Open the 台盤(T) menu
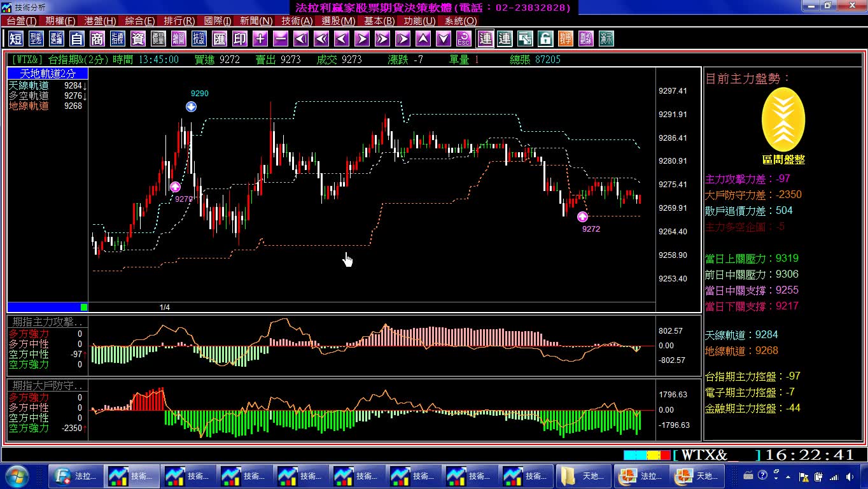This screenshot has width=868, height=489. [x=22, y=21]
